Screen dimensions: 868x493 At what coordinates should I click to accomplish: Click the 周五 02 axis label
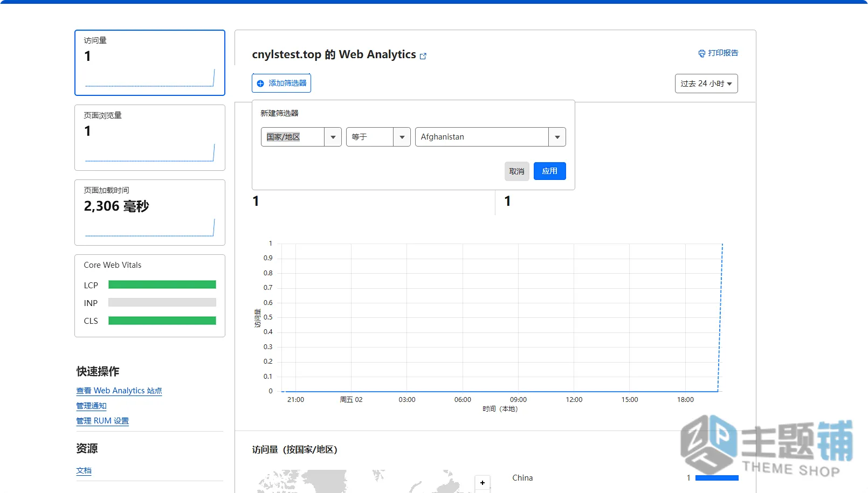coord(351,400)
